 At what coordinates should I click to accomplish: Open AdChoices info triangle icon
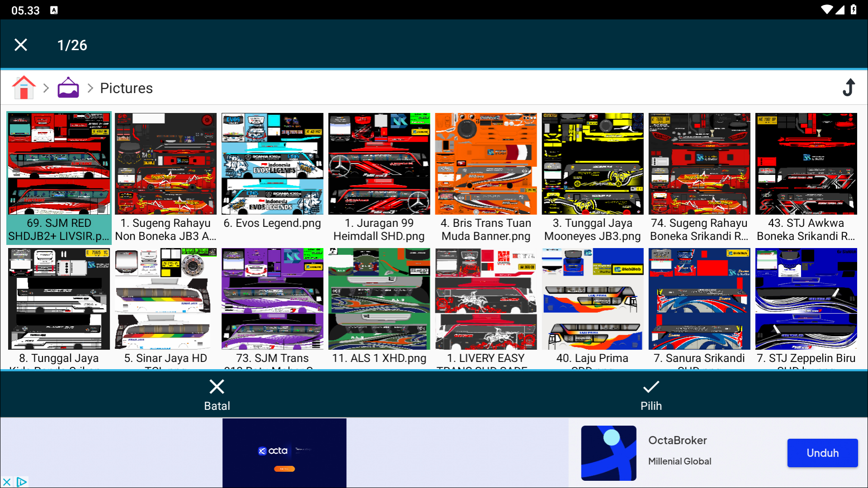21,482
